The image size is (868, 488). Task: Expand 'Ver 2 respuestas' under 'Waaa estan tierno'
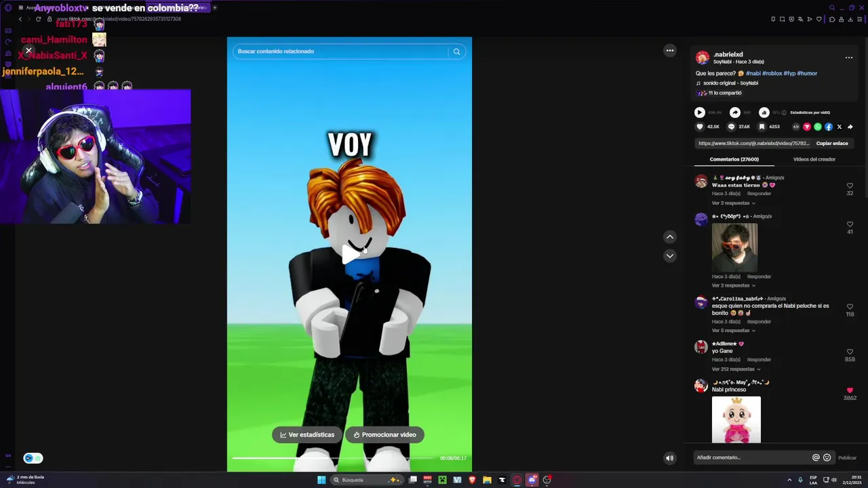click(733, 203)
